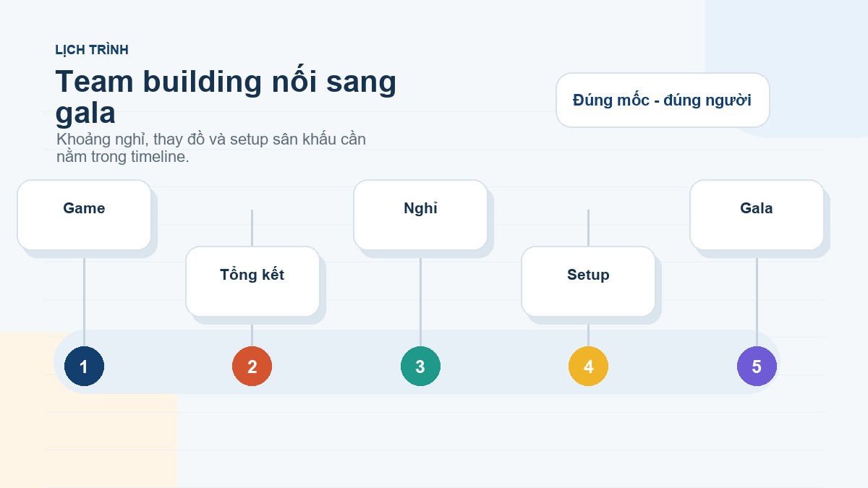Click the dark blue circle numbered 1
Image resolution: width=868 pixels, height=488 pixels.
[x=84, y=366]
